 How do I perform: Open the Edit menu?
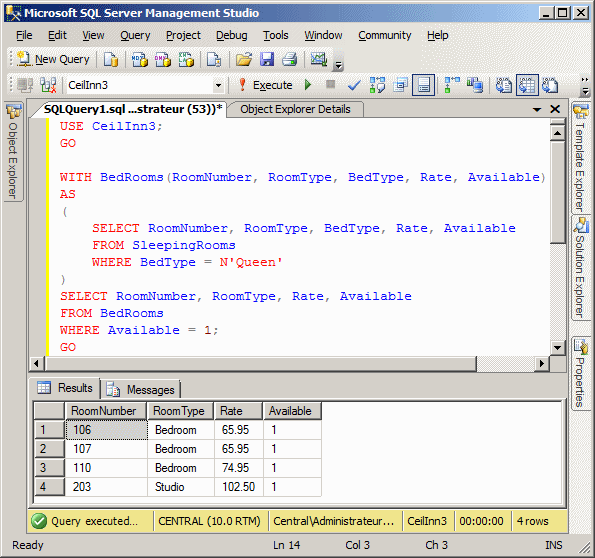[57, 35]
